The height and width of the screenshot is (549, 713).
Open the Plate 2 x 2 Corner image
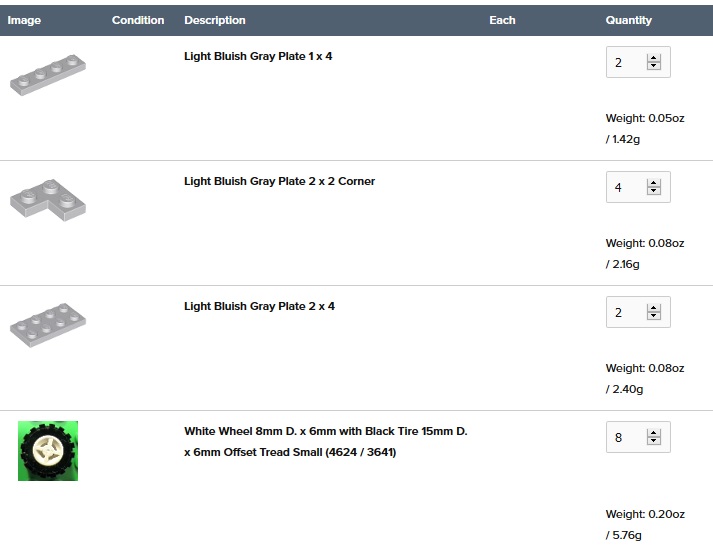pyautogui.click(x=48, y=200)
